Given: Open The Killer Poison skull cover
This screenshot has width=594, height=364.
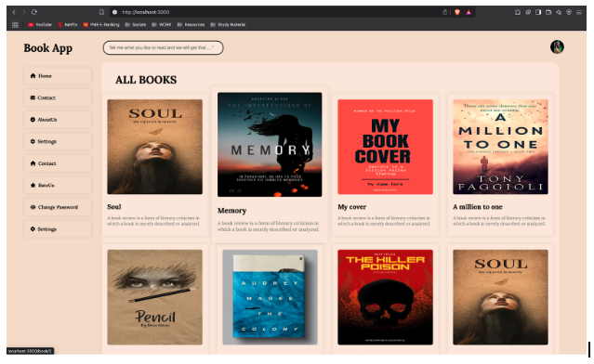Looking at the screenshot, I should click(385, 297).
